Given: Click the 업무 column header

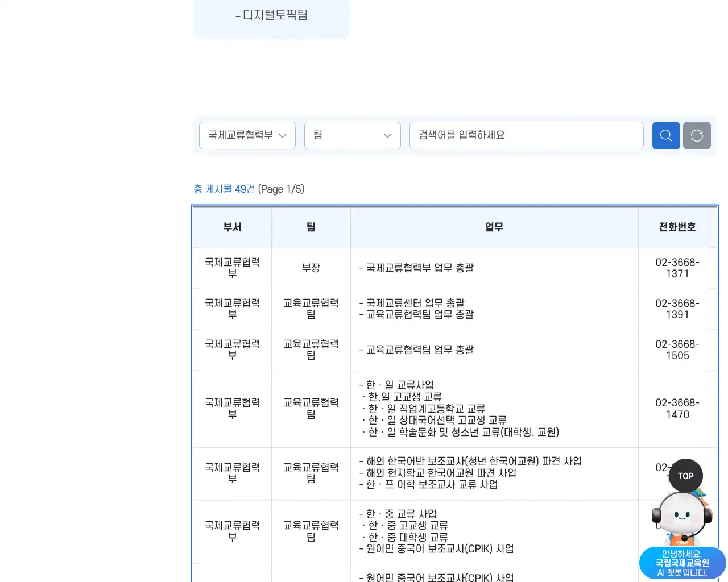Looking at the screenshot, I should point(494,227).
